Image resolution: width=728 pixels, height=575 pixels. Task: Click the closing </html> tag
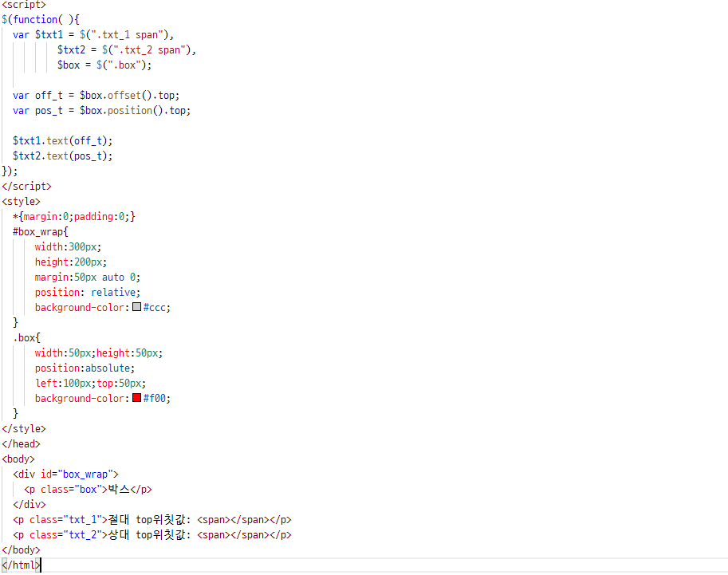[x=21, y=565]
